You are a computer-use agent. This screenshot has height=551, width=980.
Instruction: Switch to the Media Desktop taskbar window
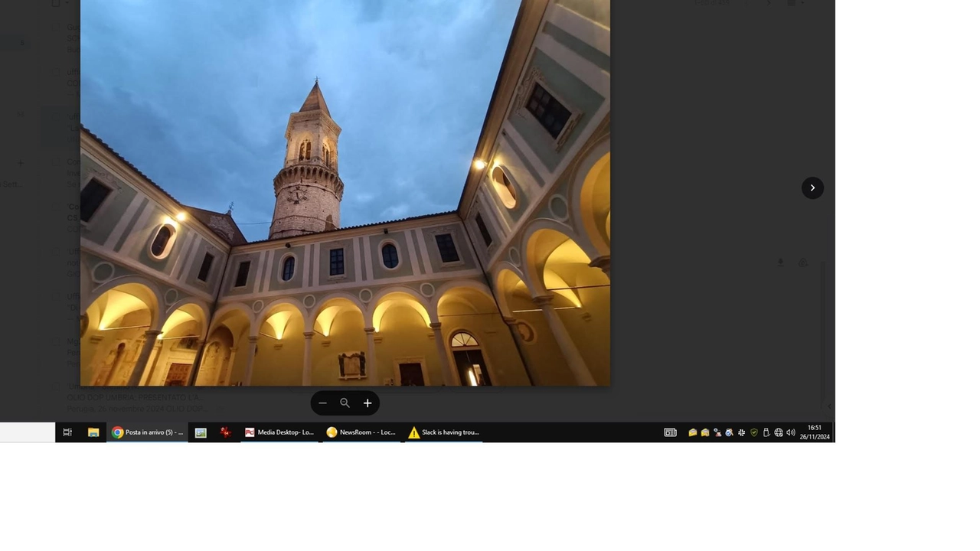click(279, 432)
